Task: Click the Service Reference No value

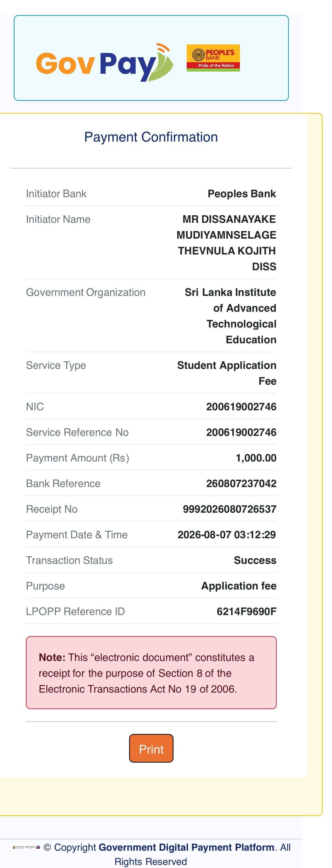Action: pos(241,432)
